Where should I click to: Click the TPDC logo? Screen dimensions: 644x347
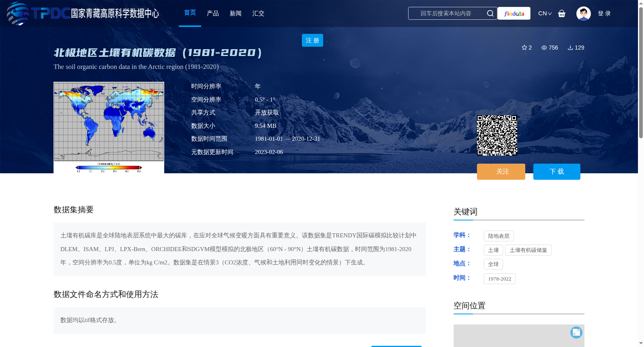pos(83,13)
